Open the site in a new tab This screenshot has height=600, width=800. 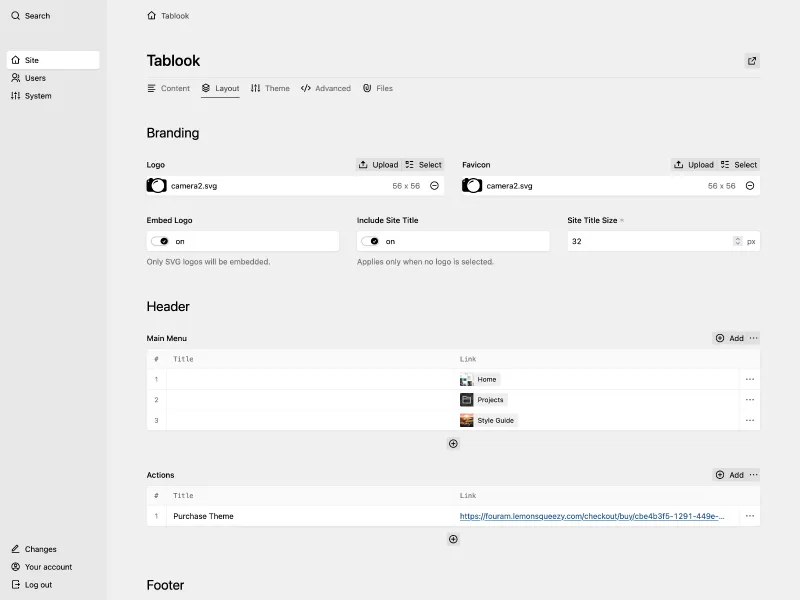click(751, 61)
